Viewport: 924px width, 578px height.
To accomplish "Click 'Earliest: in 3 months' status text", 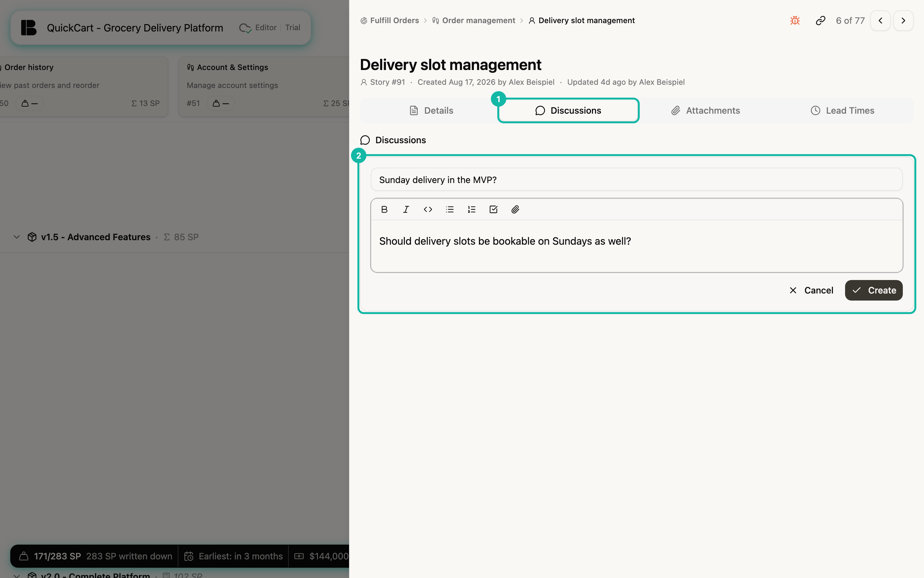I will [x=241, y=556].
